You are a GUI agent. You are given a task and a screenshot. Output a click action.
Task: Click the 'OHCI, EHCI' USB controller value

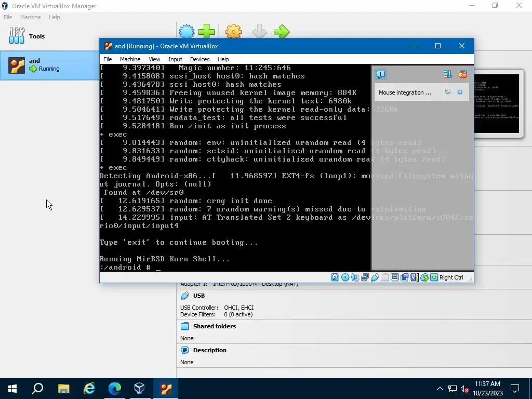[239, 308]
